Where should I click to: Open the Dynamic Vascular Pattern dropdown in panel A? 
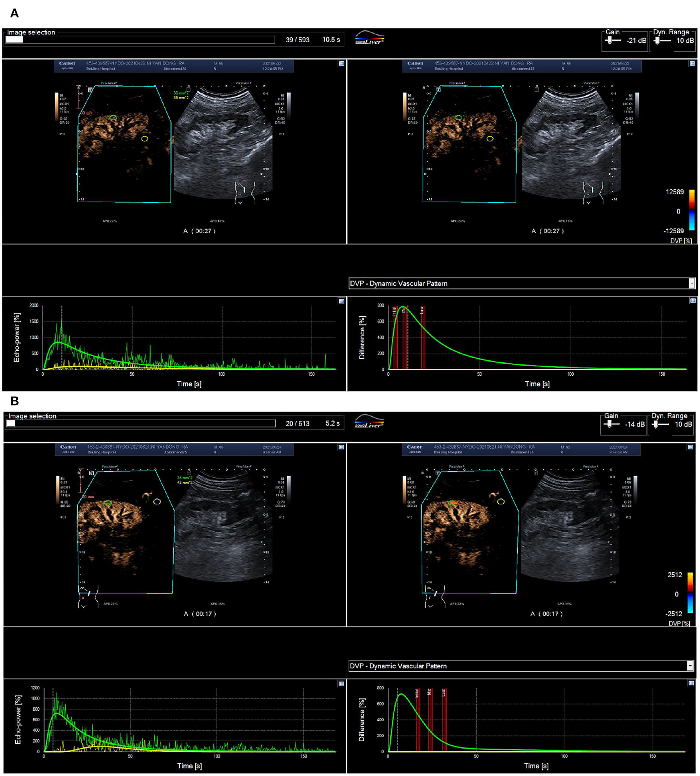pos(691,283)
